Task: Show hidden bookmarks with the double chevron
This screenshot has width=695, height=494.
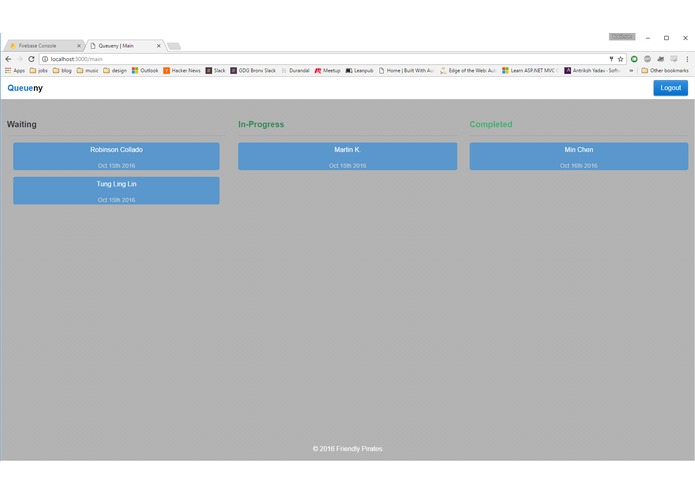Action: point(631,70)
